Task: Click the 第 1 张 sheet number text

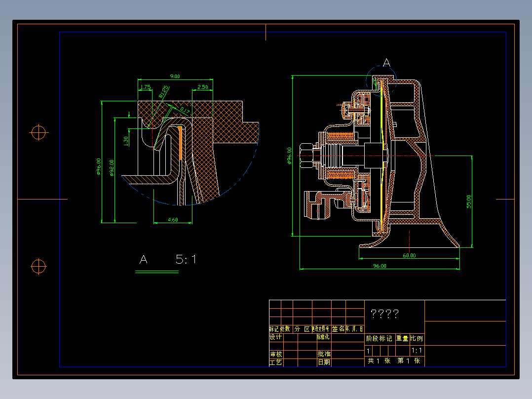Action: click(409, 361)
